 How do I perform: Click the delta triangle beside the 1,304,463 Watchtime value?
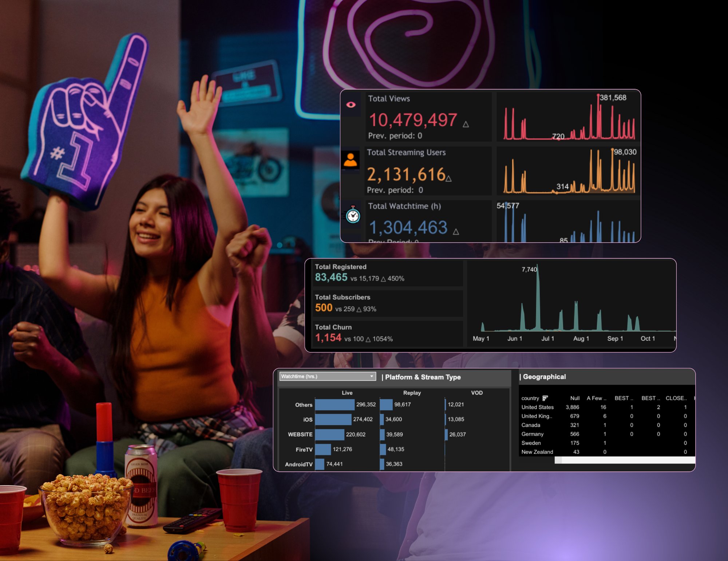pyautogui.click(x=456, y=232)
